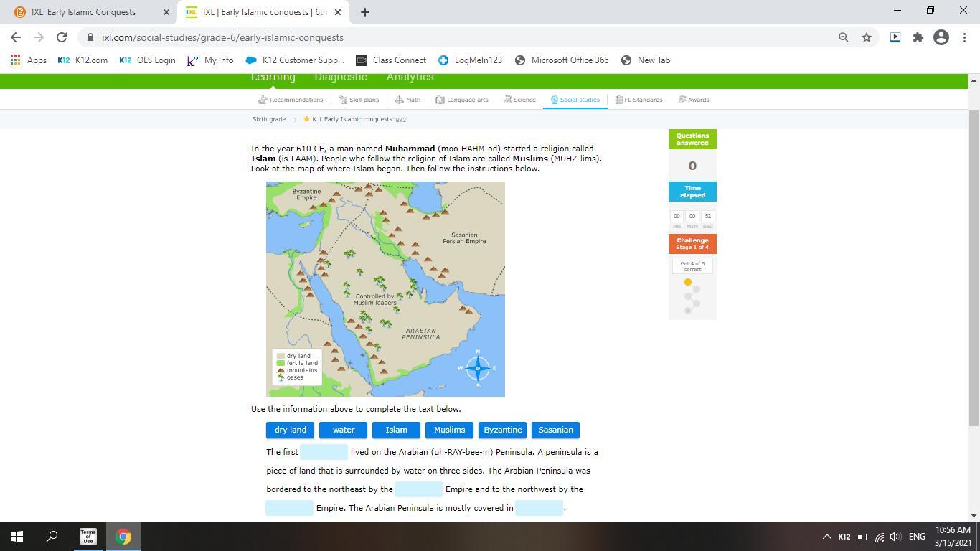This screenshot has width=980, height=551.
Task: Open the Extensions puzzle icon
Action: (x=918, y=37)
